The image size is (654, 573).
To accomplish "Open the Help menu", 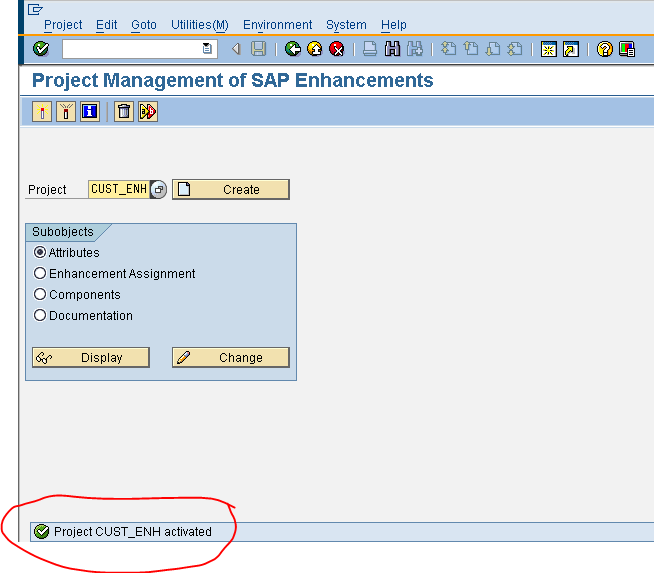I will pyautogui.click(x=394, y=25).
